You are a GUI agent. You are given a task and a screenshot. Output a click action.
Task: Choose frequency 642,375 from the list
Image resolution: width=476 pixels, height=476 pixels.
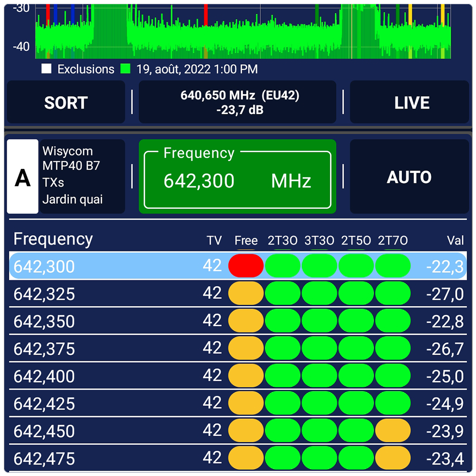coord(238,348)
